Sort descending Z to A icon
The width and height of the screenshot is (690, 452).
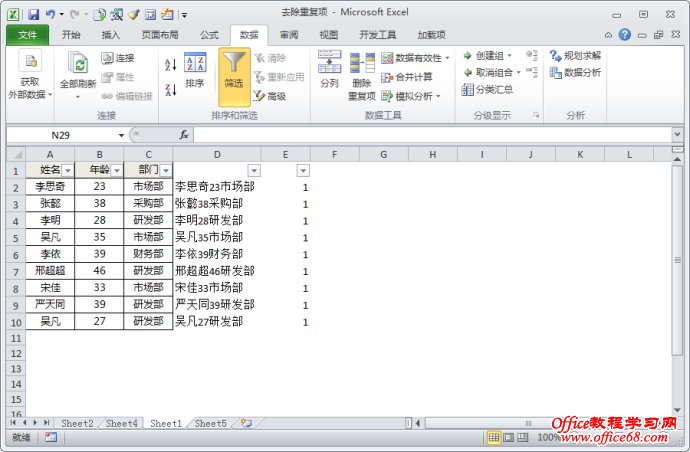pos(171,89)
